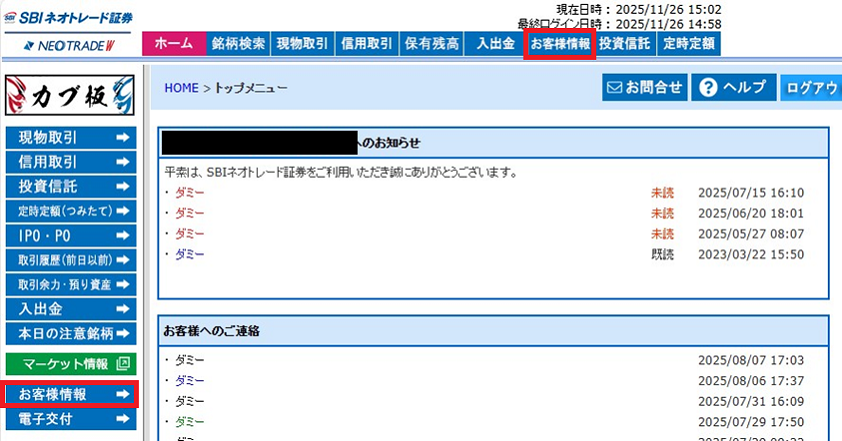Image resolution: width=842 pixels, height=441 pixels.
Task: Click the カブ板 logo banner
Action: tap(70, 97)
